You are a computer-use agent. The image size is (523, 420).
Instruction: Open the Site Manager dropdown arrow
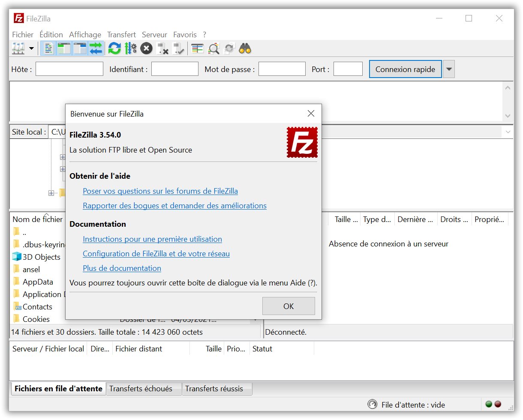31,48
